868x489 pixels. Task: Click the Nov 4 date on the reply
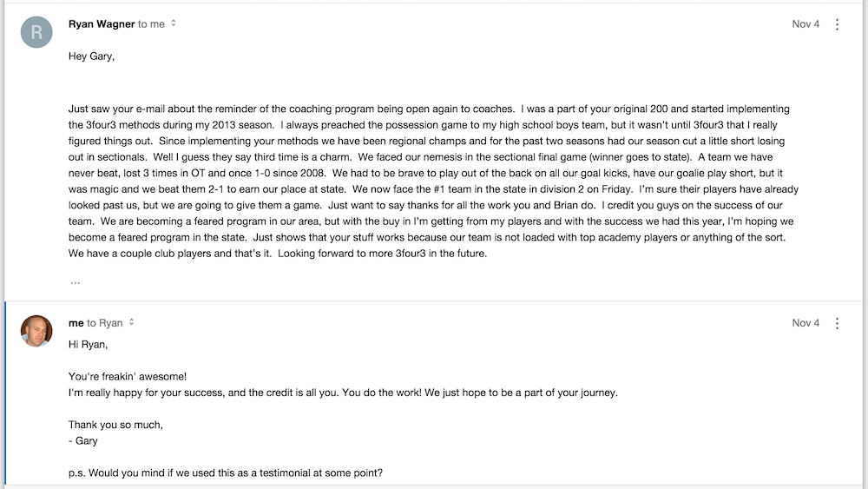click(x=806, y=323)
